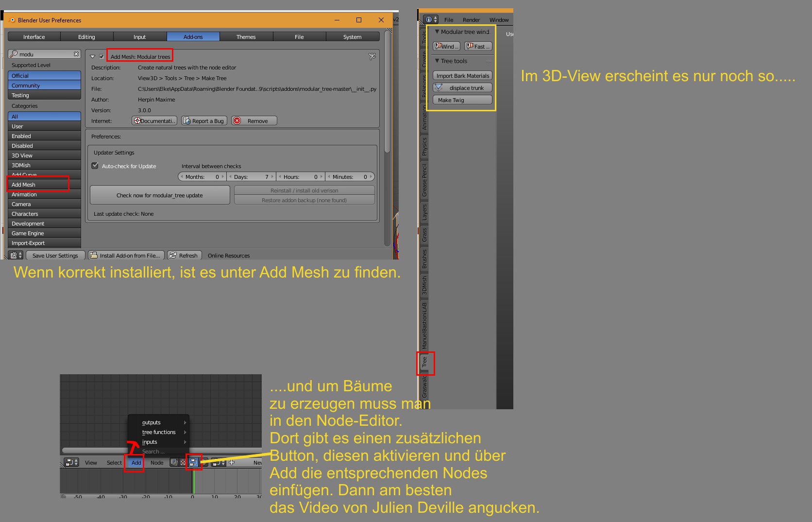
Task: Click the Fast wind button
Action: tap(478, 46)
